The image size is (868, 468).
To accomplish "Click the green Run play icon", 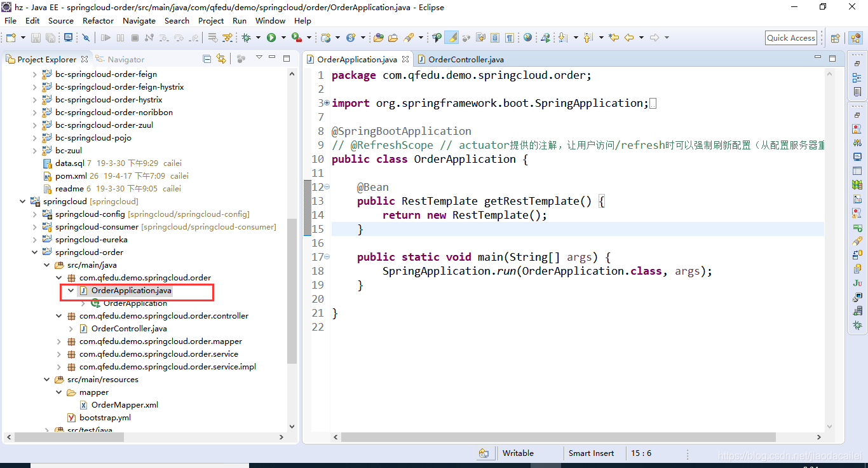I will [x=271, y=38].
